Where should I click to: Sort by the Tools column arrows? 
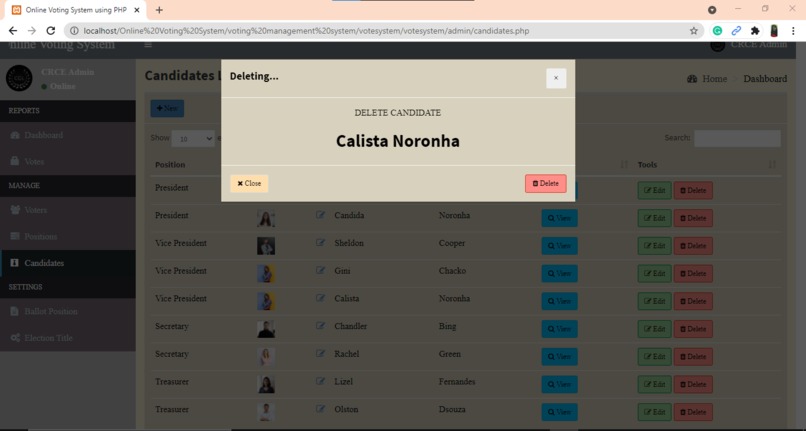tap(772, 165)
